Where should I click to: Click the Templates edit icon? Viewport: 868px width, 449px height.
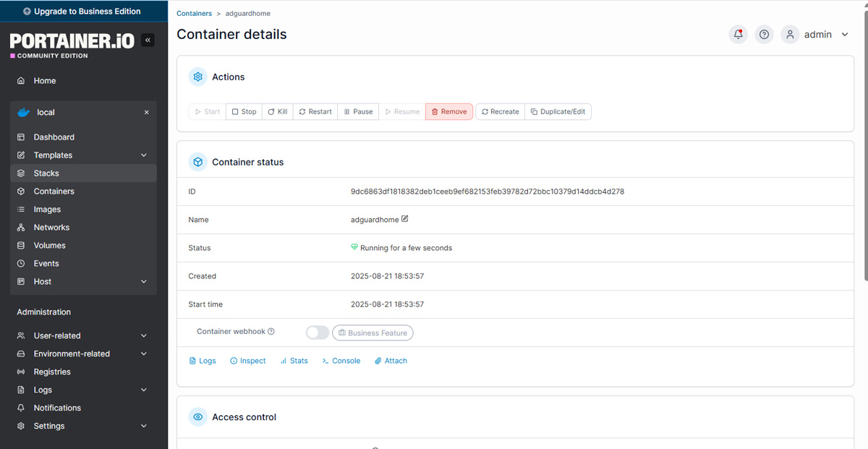pos(21,155)
